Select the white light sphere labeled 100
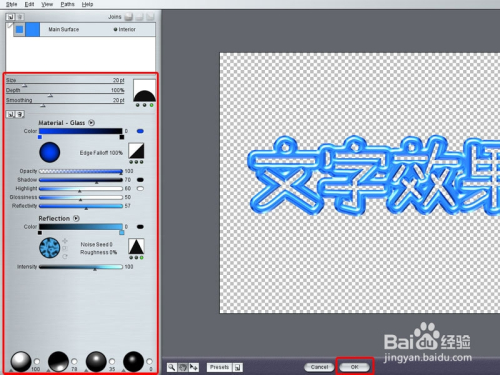Image resolution: width=500 pixels, height=375 pixels. [x=21, y=361]
